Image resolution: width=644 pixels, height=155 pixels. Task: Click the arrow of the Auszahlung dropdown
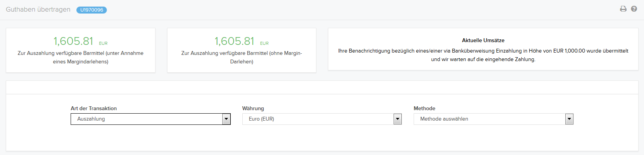click(x=226, y=119)
